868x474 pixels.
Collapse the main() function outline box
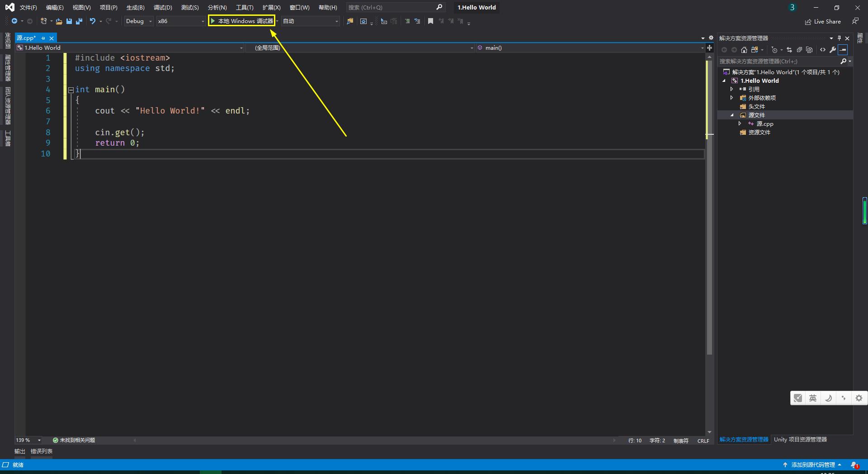coord(71,90)
